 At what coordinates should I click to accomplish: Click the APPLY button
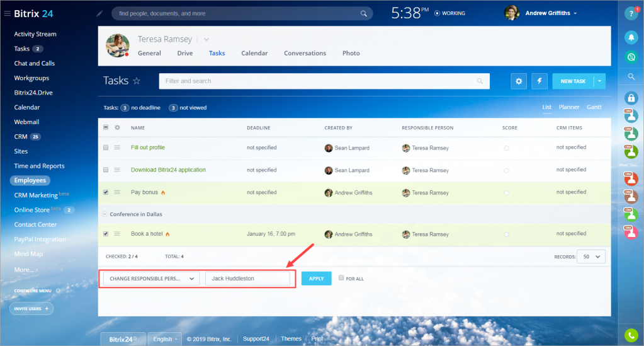pyautogui.click(x=316, y=279)
